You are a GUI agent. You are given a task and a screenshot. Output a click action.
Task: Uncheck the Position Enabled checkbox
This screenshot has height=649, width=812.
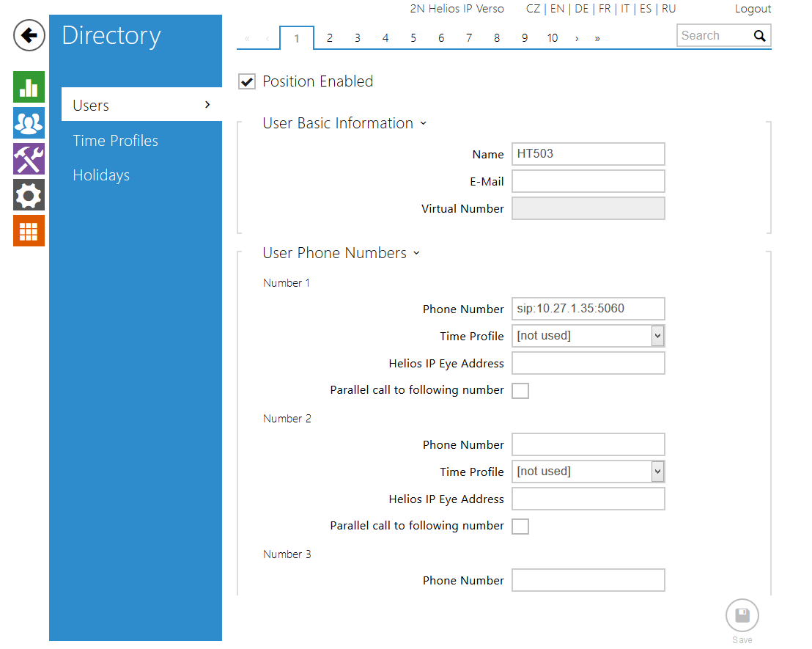247,82
